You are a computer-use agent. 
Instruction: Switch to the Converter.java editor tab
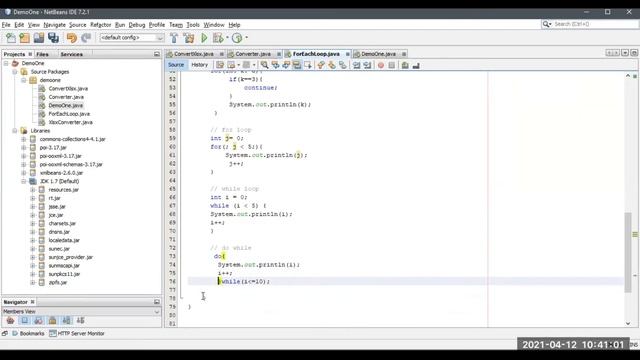click(x=252, y=54)
